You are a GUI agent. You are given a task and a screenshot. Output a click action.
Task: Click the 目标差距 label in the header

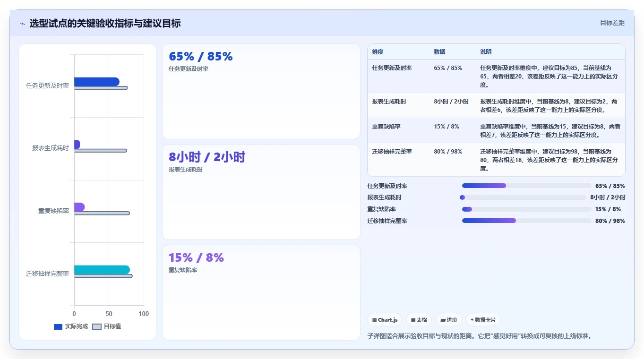tap(612, 23)
